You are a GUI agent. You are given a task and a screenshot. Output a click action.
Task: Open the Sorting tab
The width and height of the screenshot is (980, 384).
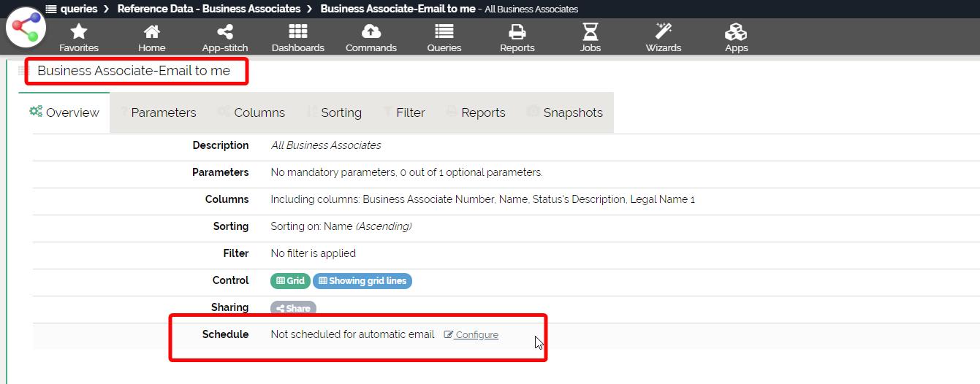[341, 112]
